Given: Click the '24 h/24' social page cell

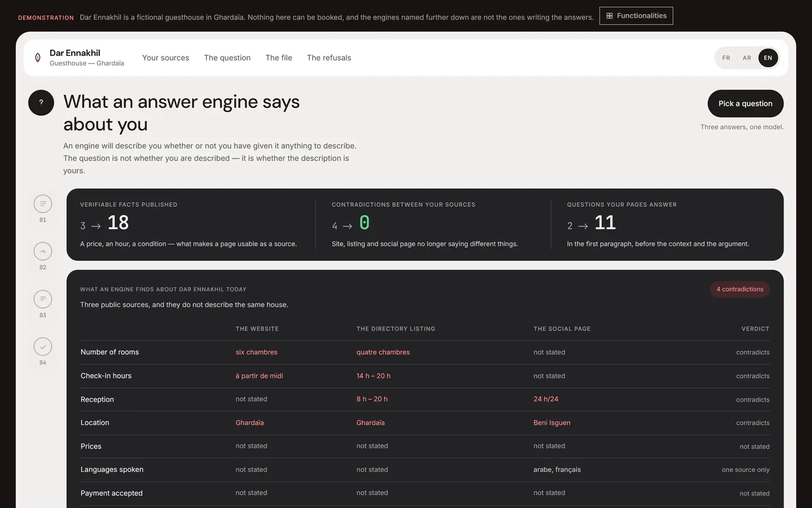Looking at the screenshot, I should click(546, 399).
